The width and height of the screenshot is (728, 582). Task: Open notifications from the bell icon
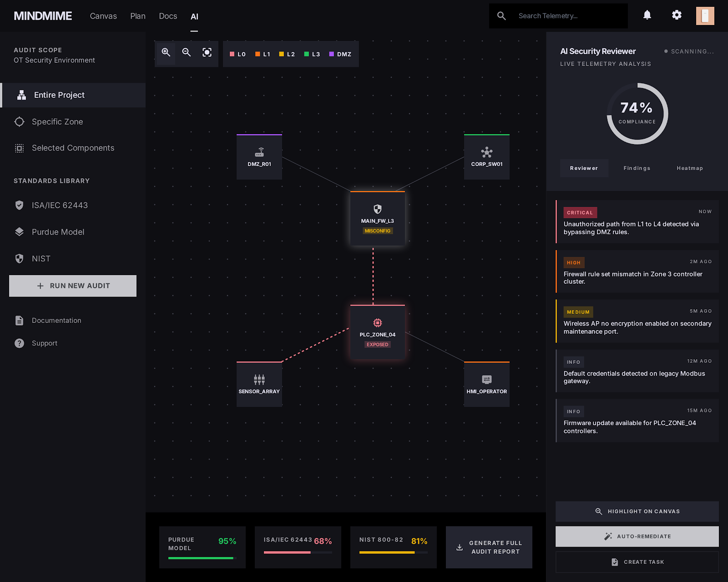coord(647,15)
